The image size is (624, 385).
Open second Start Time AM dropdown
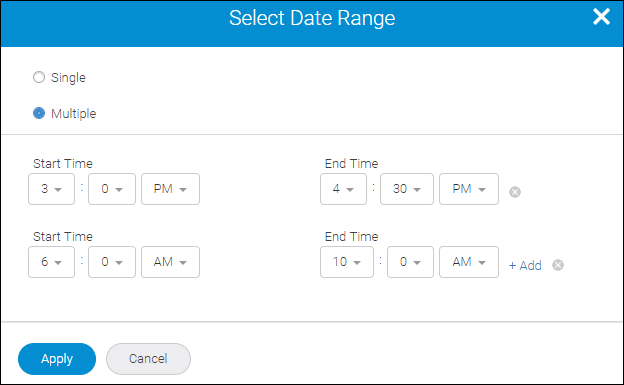(x=170, y=262)
